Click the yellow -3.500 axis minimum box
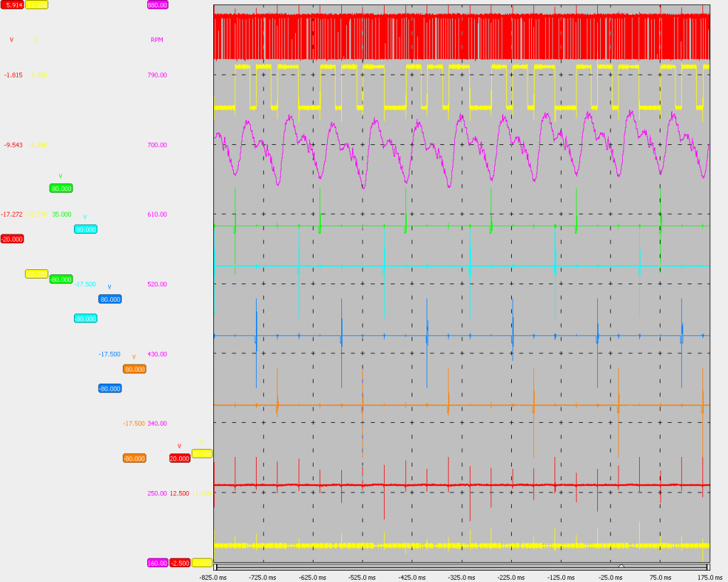 click(x=202, y=563)
